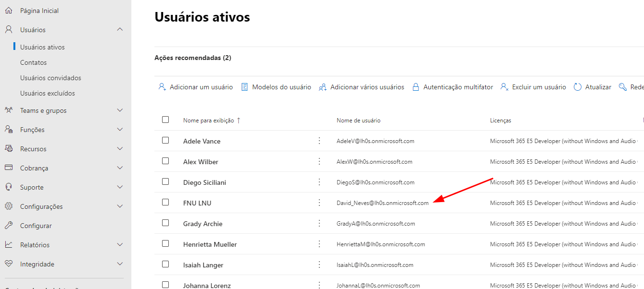Expand the Teams e grupos section
This screenshot has height=289, width=644.
click(120, 110)
